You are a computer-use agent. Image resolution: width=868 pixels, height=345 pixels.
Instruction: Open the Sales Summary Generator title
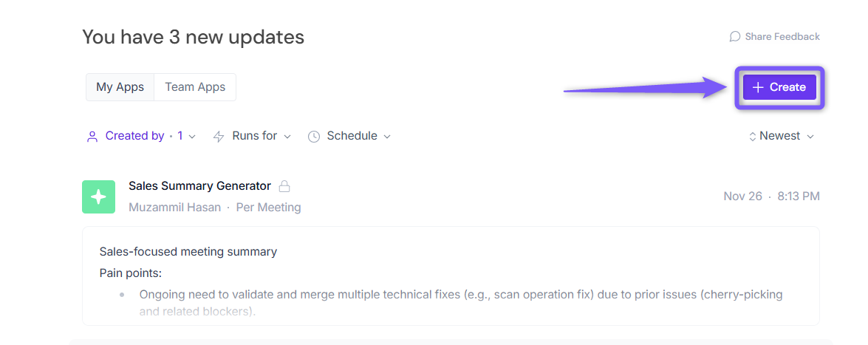[x=199, y=186]
